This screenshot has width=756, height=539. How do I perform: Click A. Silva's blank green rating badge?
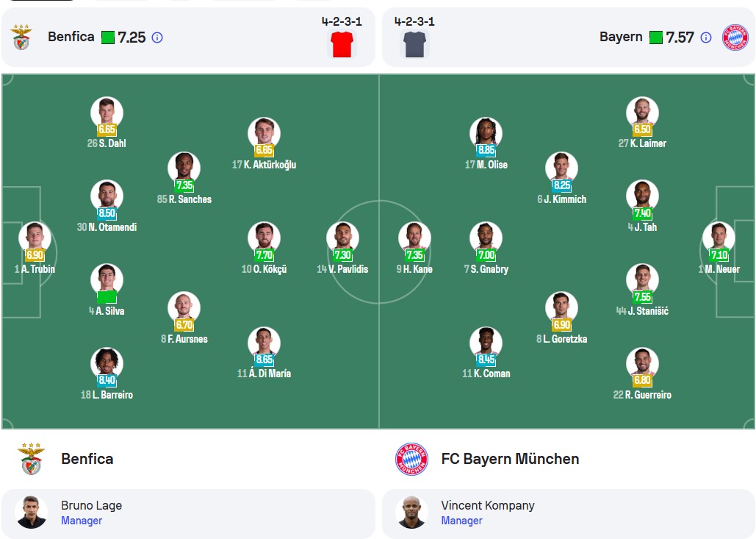[107, 297]
